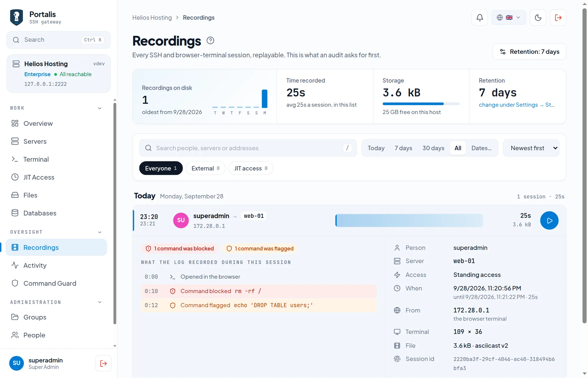Go to Groups administration
The width and height of the screenshot is (588, 378).
tap(56, 317)
